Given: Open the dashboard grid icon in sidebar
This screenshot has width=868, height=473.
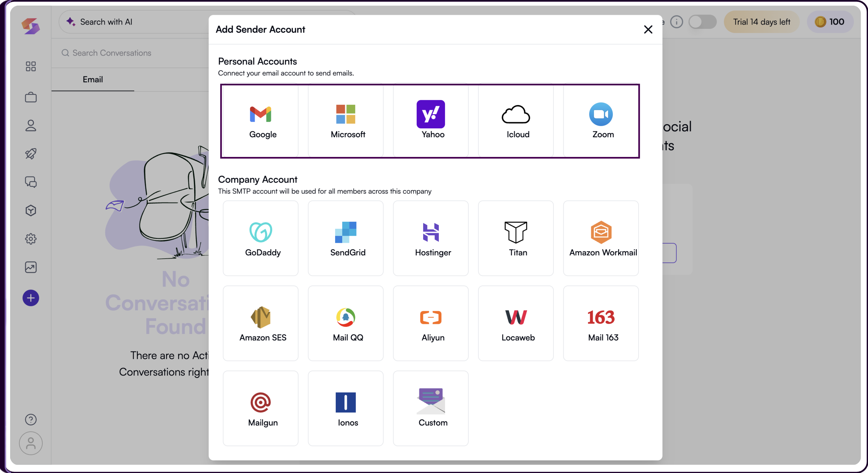Looking at the screenshot, I should pyautogui.click(x=31, y=66).
